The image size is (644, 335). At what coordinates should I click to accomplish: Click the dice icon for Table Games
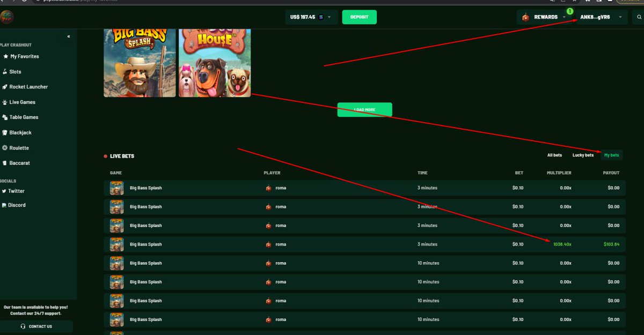(5, 117)
